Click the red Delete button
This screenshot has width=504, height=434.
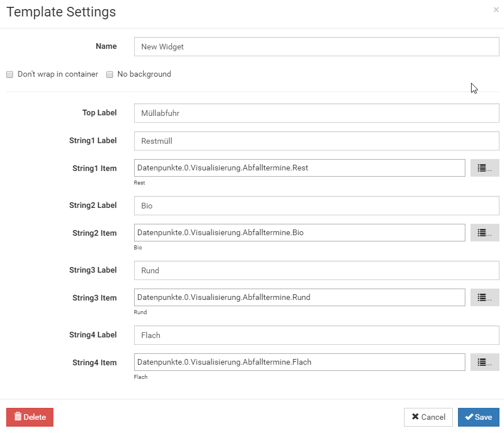pos(30,417)
